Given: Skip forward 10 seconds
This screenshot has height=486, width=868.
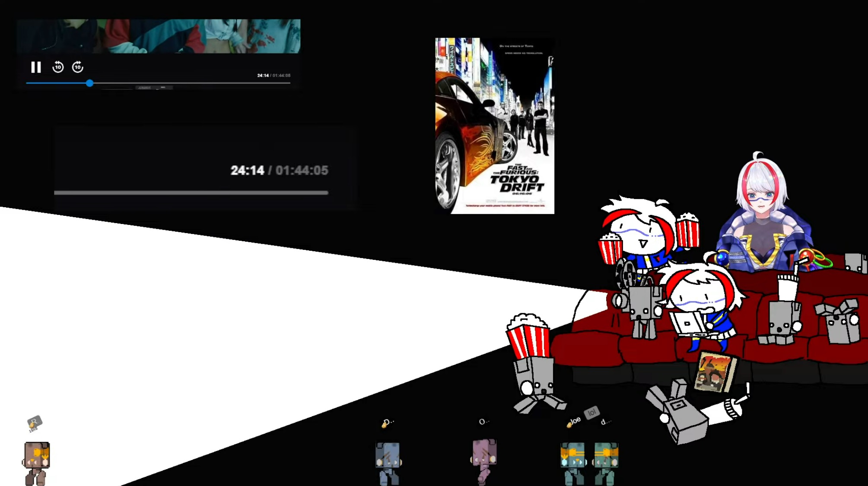Looking at the screenshot, I should tap(78, 67).
